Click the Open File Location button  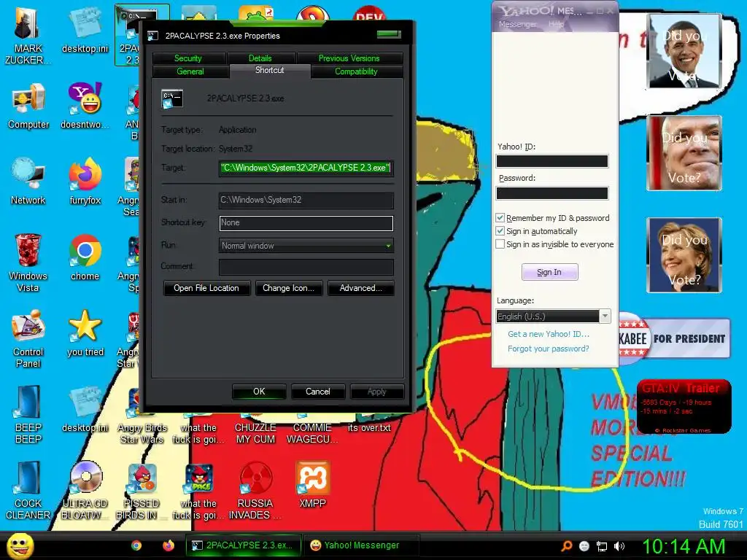pyautogui.click(x=206, y=288)
